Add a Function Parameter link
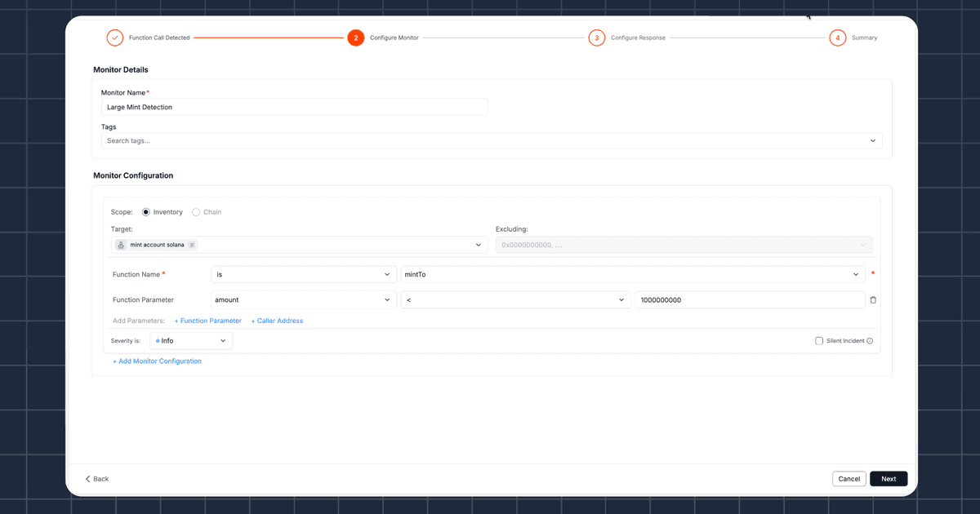The width and height of the screenshot is (980, 514). click(208, 321)
